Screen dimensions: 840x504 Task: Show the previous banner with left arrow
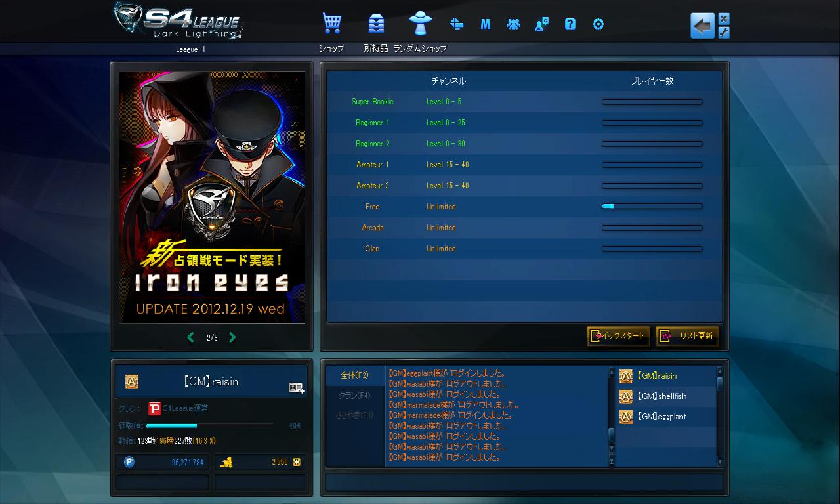coord(191,337)
